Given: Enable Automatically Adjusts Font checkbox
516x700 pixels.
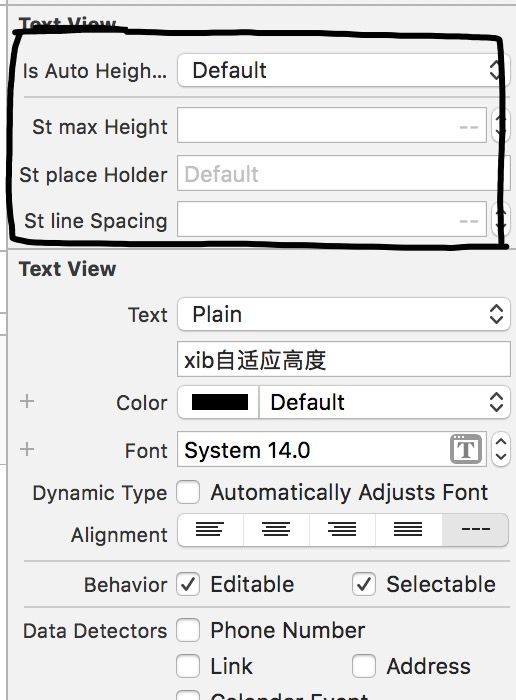Looking at the screenshot, I should coord(188,492).
